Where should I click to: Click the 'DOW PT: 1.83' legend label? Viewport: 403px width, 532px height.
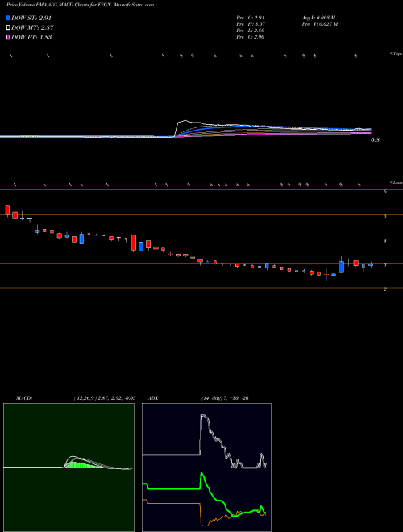point(31,37)
